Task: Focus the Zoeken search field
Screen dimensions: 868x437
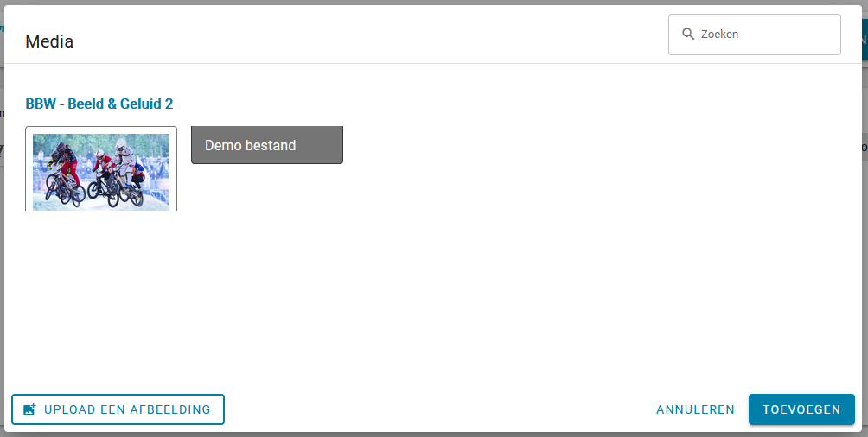Action: [x=755, y=35]
